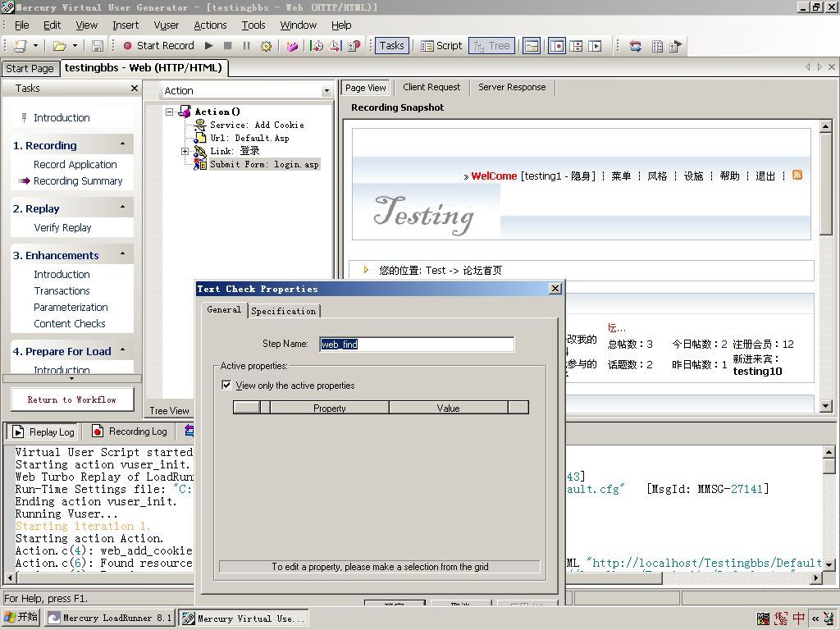The width and height of the screenshot is (840, 630).
Task: Switch to the Client Request tab
Action: click(x=431, y=87)
